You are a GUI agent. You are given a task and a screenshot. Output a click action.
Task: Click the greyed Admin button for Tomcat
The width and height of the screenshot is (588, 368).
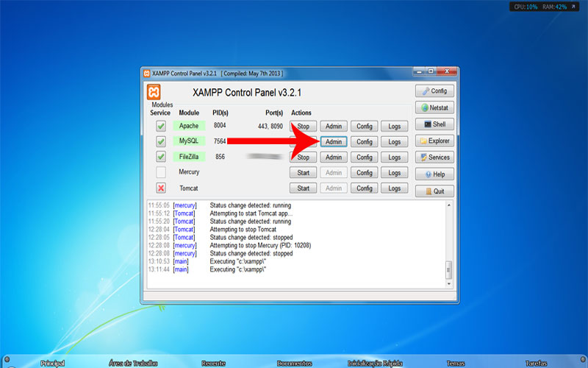click(334, 188)
